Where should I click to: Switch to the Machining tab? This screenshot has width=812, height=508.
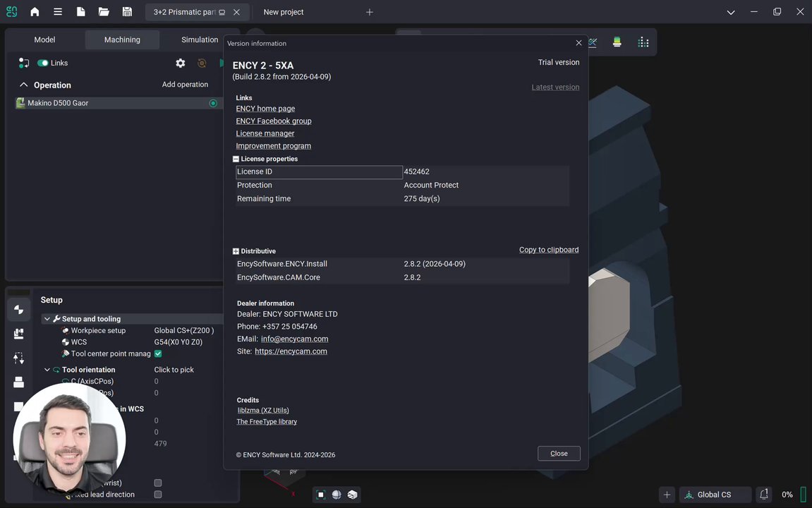[x=122, y=40]
